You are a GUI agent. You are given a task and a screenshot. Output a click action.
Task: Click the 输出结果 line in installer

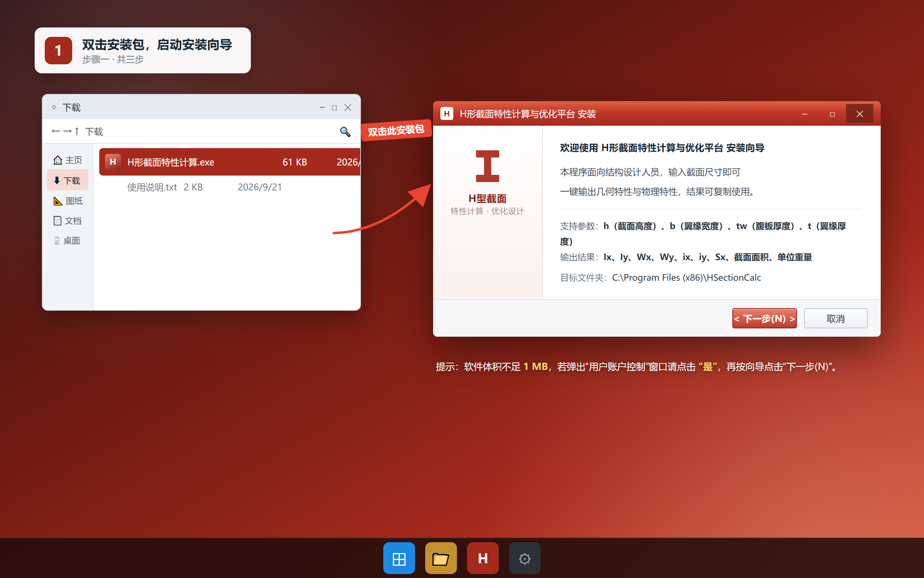[686, 257]
